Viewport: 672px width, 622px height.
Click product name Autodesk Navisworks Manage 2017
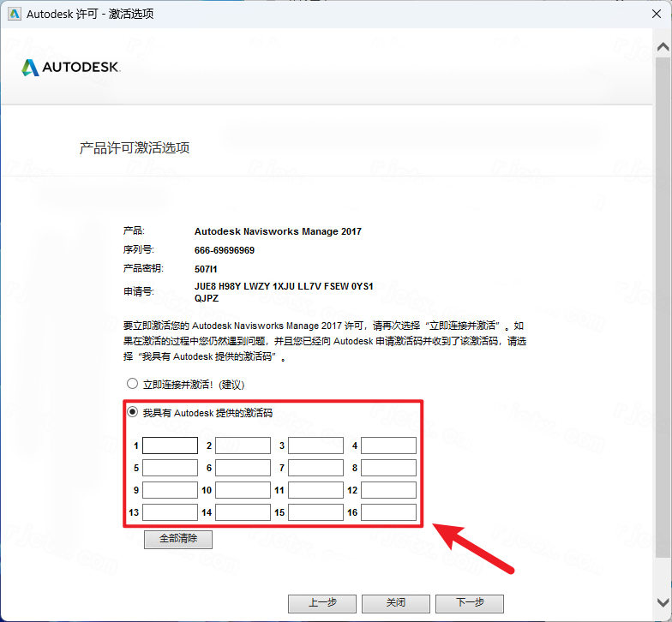pos(278,231)
